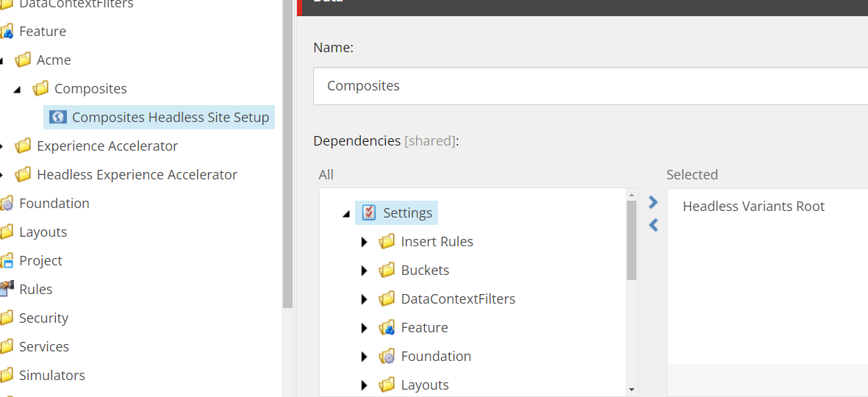
Task: Expand the DataContextFilters dependency node
Action: click(364, 299)
